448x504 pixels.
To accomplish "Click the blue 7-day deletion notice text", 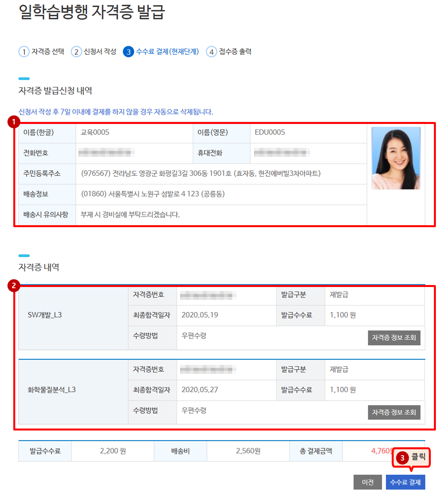I will [x=116, y=112].
